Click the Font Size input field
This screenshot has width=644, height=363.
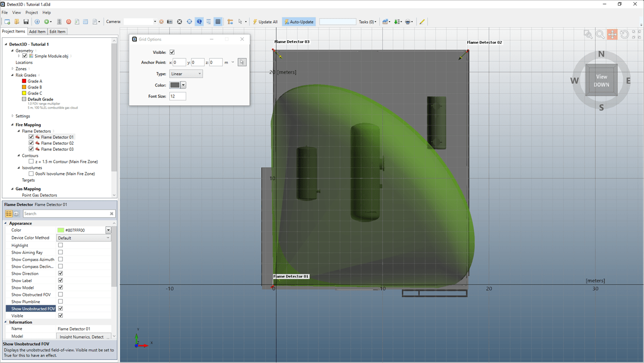(x=178, y=96)
